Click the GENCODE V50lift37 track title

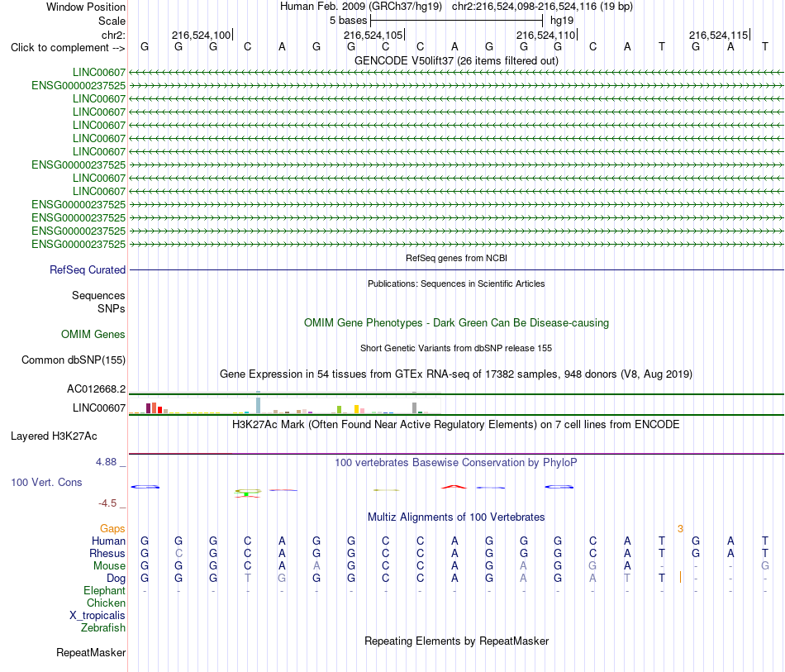pos(456,60)
